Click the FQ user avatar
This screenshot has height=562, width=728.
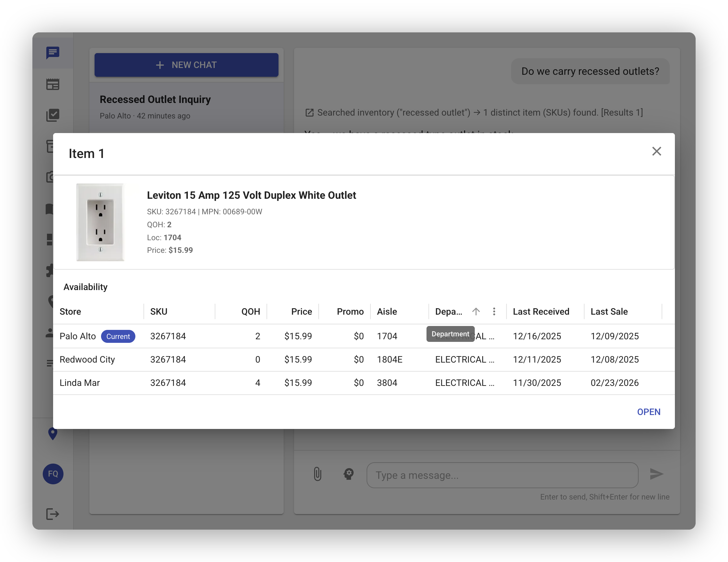(53, 473)
